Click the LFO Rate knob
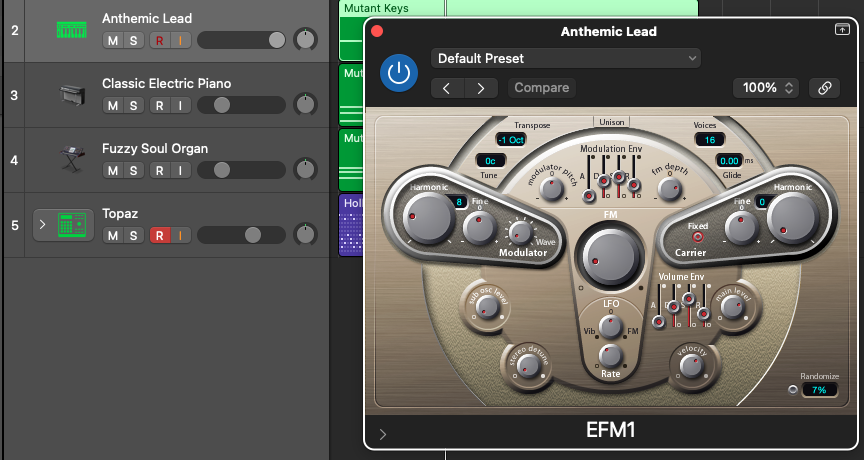 [611, 356]
